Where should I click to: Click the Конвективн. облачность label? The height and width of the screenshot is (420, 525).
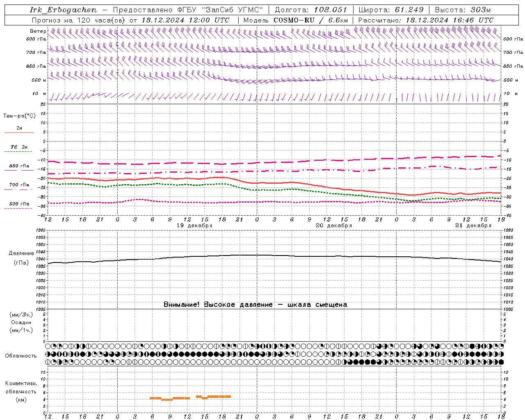[x=21, y=388]
